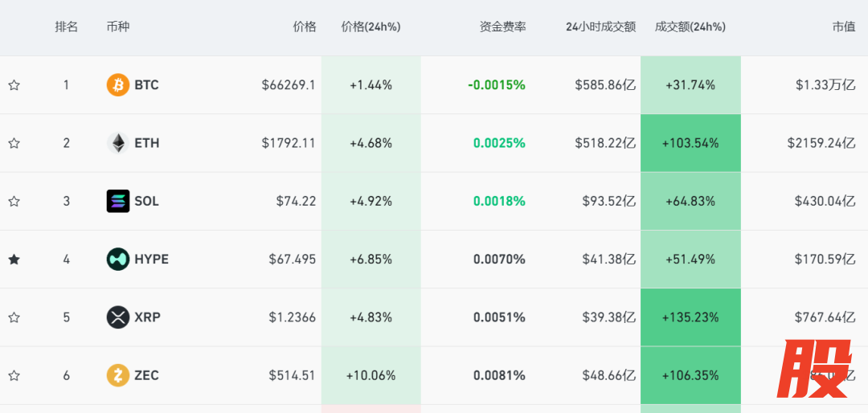Click the +106.35% volume change cell

(690, 375)
